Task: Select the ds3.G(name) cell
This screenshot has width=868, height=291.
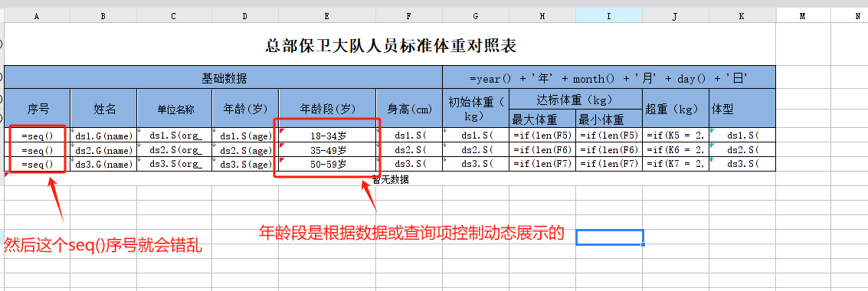Action: coord(103,164)
